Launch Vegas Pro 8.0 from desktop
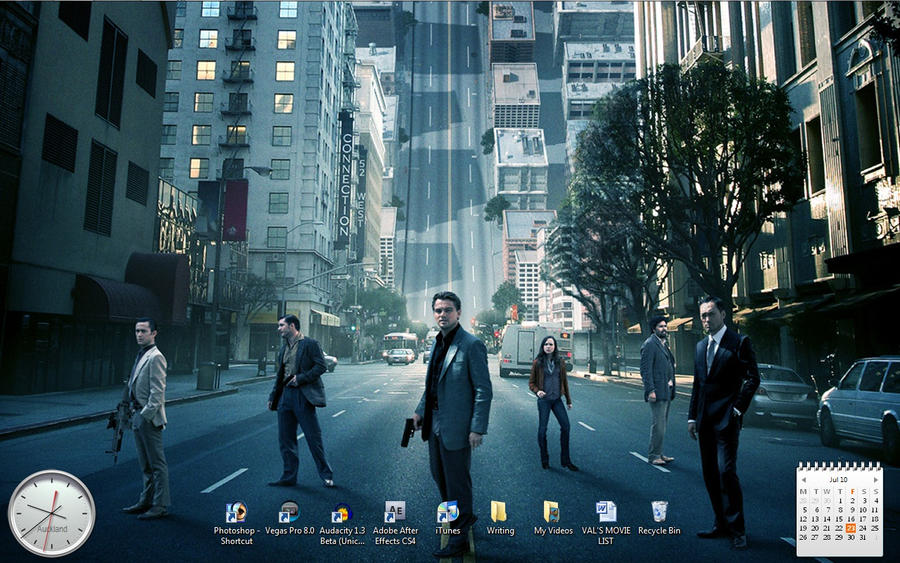Screen dimensions: 900x563 (x=289, y=518)
